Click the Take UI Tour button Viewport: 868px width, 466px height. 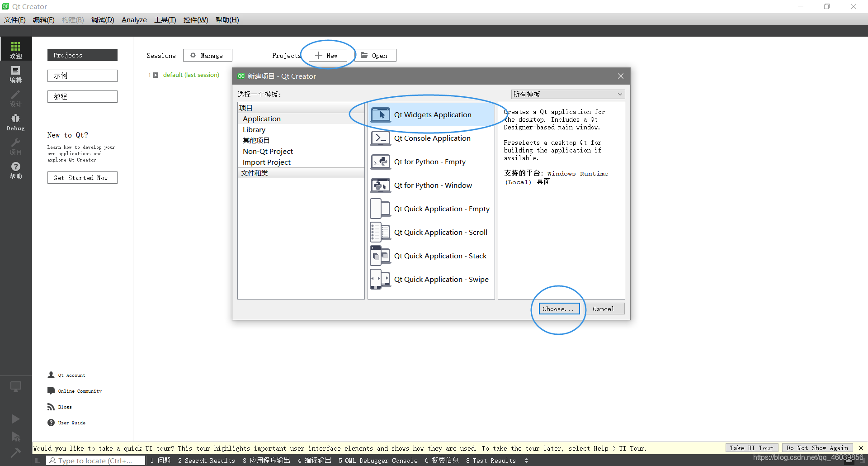click(751, 448)
